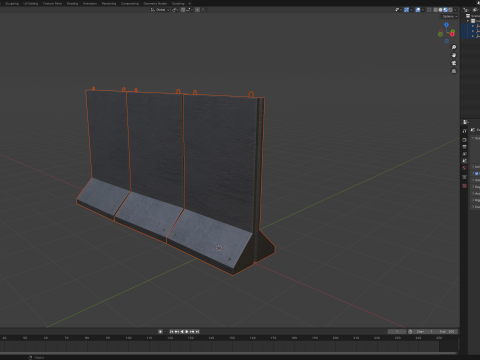The width and height of the screenshot is (480, 360).
Task: Open the proportional editing falloff menu
Action: tap(204, 10)
